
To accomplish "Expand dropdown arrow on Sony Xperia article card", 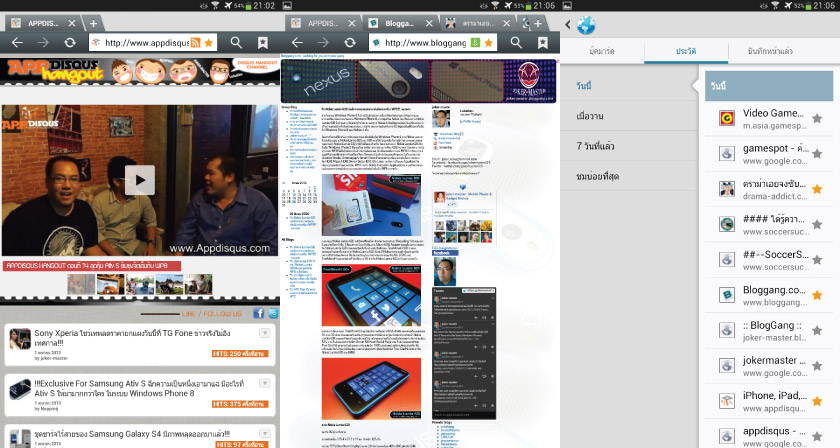I will [265, 333].
